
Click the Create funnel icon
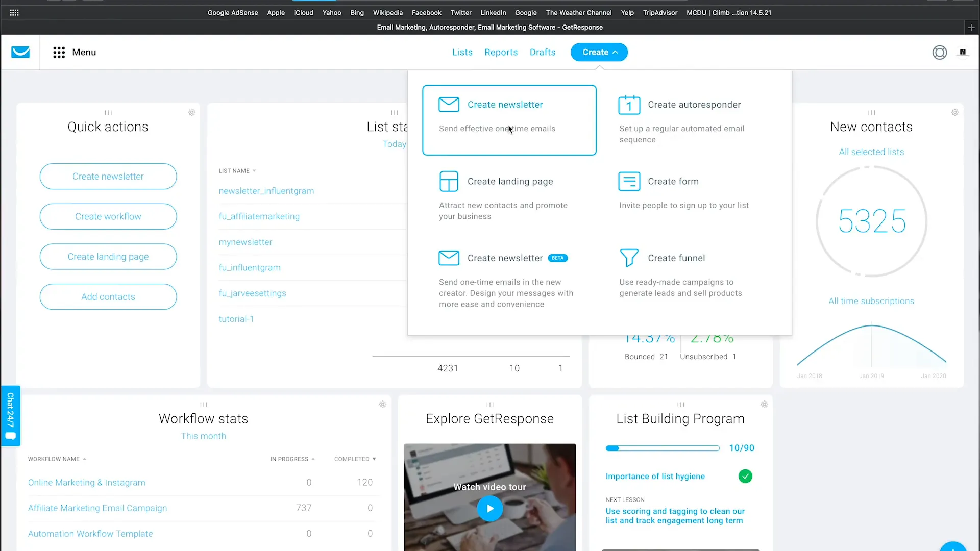point(629,258)
